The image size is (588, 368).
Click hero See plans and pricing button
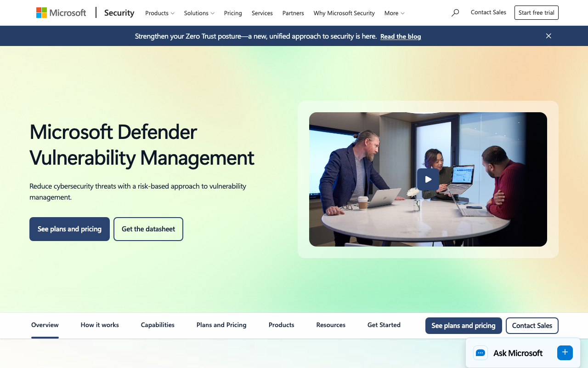pyautogui.click(x=69, y=229)
